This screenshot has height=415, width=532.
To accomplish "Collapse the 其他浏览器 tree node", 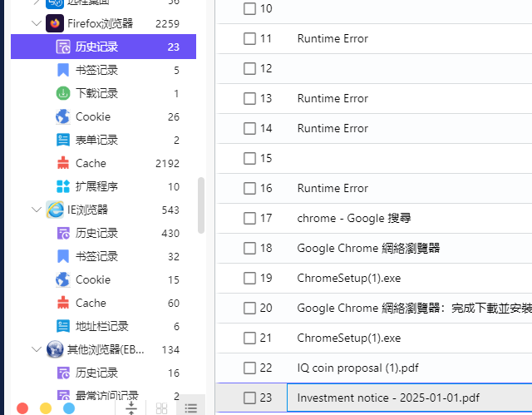I will (x=37, y=349).
